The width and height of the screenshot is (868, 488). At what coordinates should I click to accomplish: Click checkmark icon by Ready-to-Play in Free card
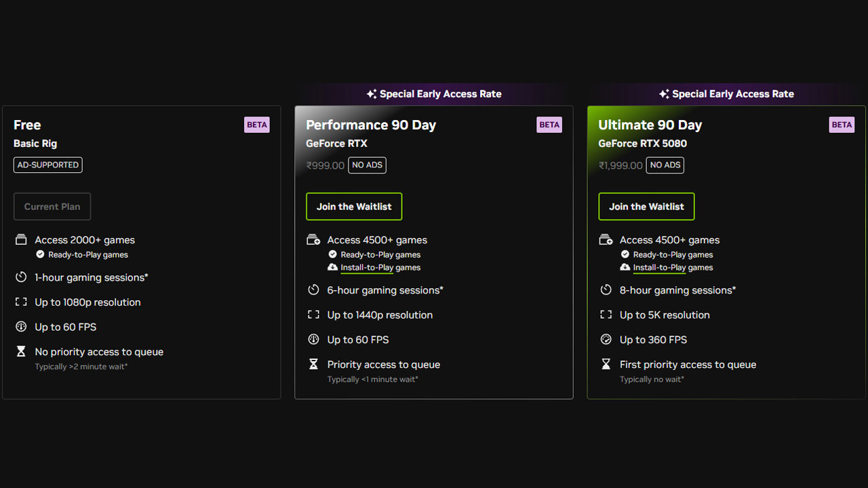tap(40, 255)
